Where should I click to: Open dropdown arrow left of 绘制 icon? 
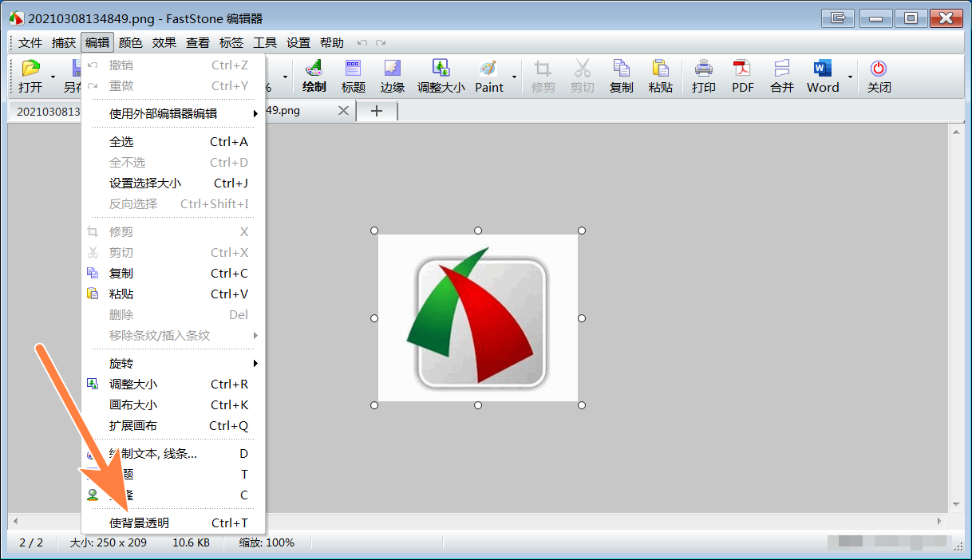(x=285, y=77)
